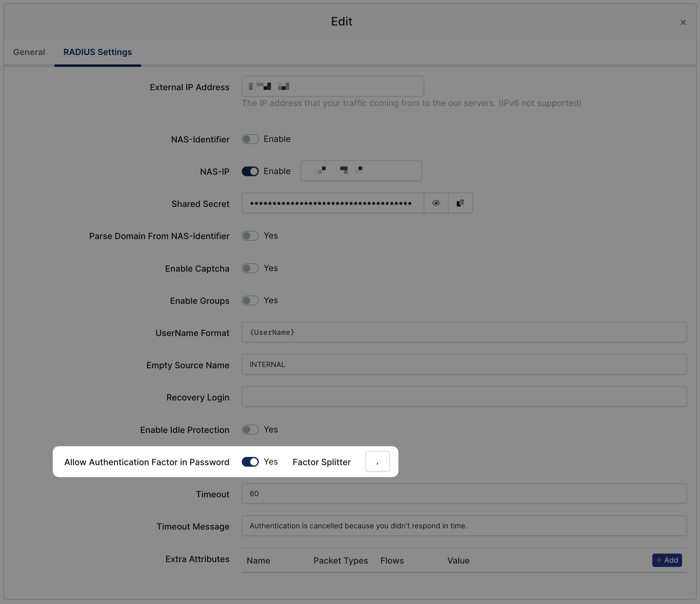700x604 pixels.
Task: Click the empty Recovery Login field
Action: pyautogui.click(x=464, y=397)
